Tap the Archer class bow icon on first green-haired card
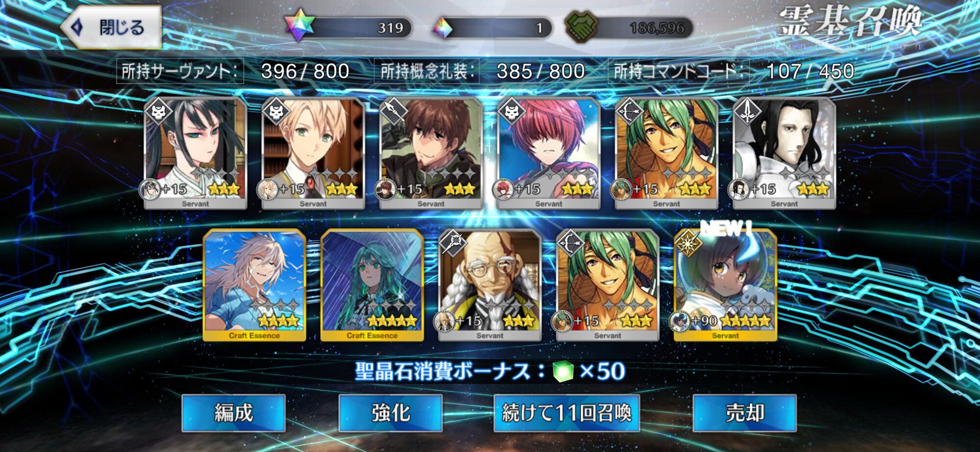Image resolution: width=980 pixels, height=452 pixels. coord(629,111)
